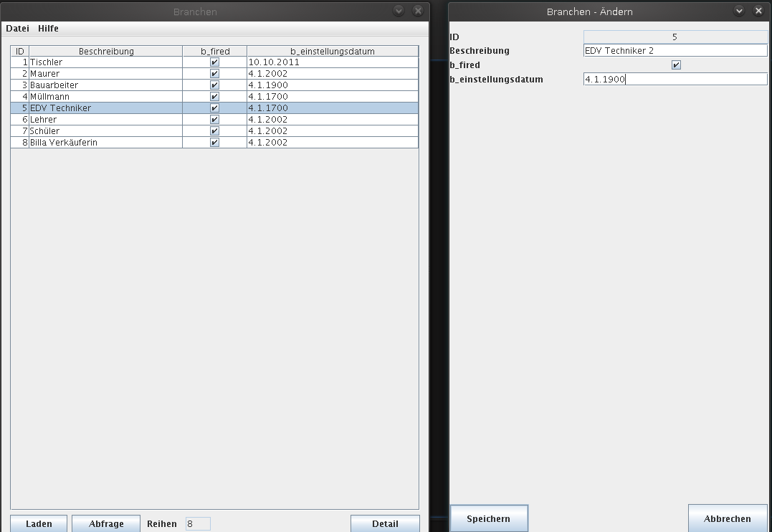Close the Branchen main window
772x532 pixels.
pos(418,11)
